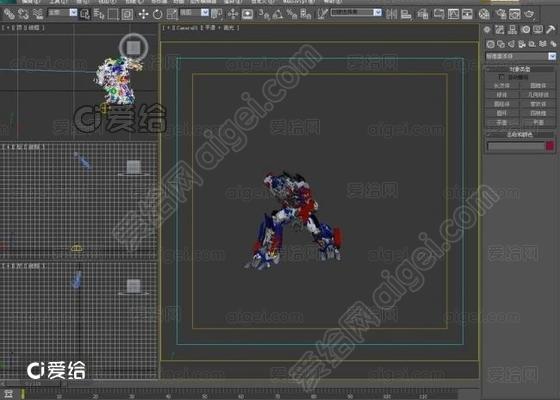The width and height of the screenshot is (560, 400).
Task: Activate the Select and Rotate tool
Action: click(158, 14)
